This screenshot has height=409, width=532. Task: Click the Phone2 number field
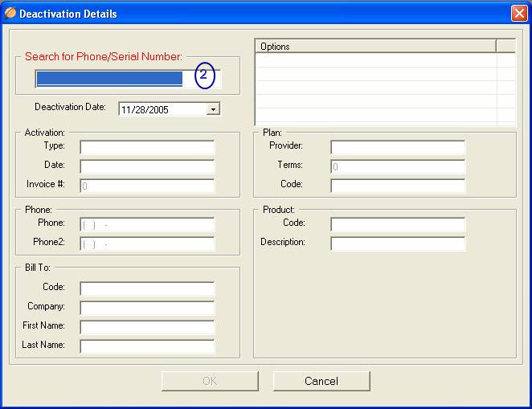pyautogui.click(x=147, y=243)
